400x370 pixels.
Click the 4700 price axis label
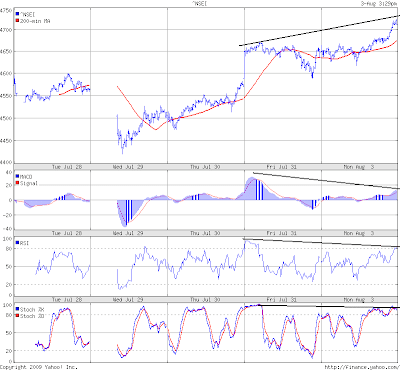pyautogui.click(x=6, y=30)
